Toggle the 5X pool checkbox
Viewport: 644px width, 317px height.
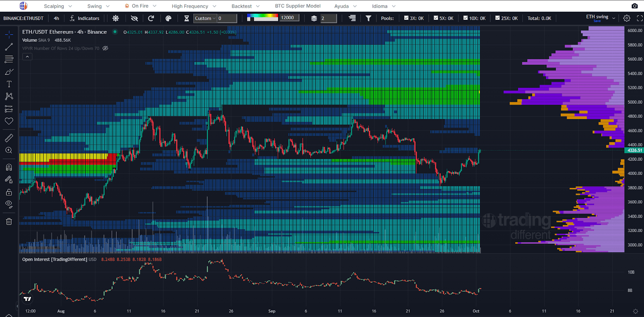436,18
